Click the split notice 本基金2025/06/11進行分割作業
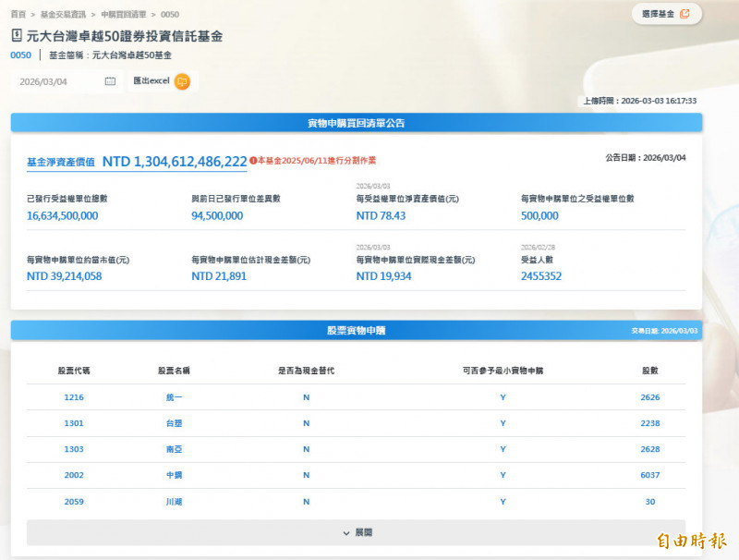739x560 pixels. tap(317, 161)
